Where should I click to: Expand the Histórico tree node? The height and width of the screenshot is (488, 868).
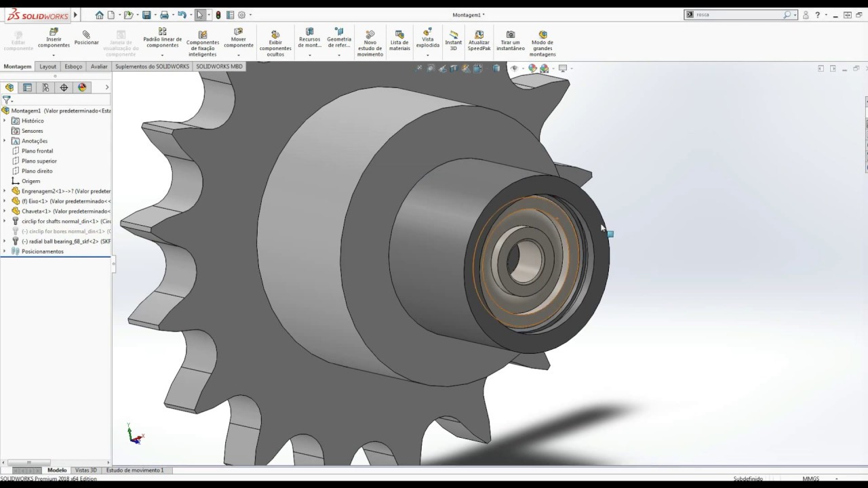click(5, 121)
